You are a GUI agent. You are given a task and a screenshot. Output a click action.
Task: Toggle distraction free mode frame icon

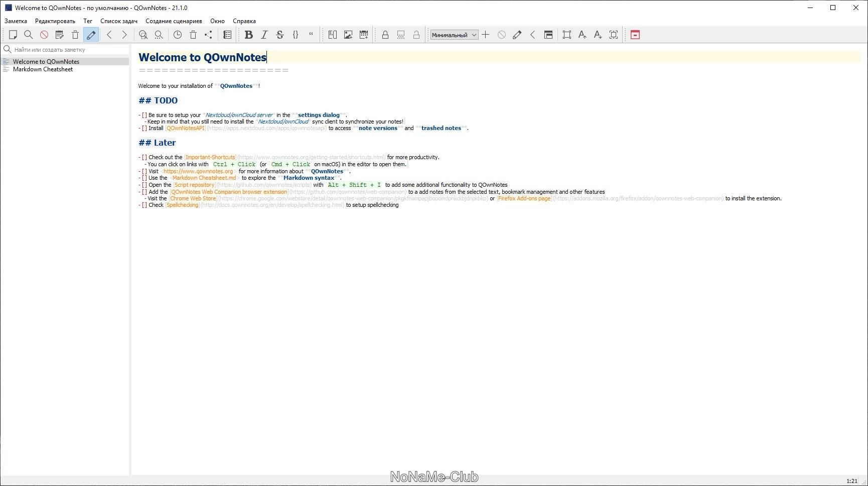coord(566,35)
